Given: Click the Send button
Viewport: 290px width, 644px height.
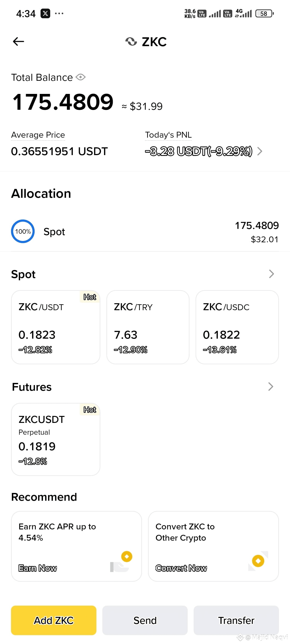Looking at the screenshot, I should pos(145,620).
